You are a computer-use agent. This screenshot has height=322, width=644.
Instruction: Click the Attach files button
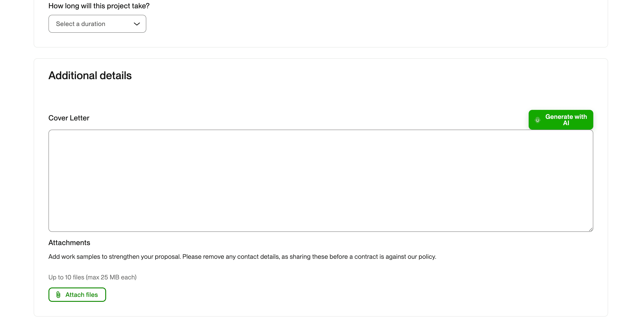77,294
